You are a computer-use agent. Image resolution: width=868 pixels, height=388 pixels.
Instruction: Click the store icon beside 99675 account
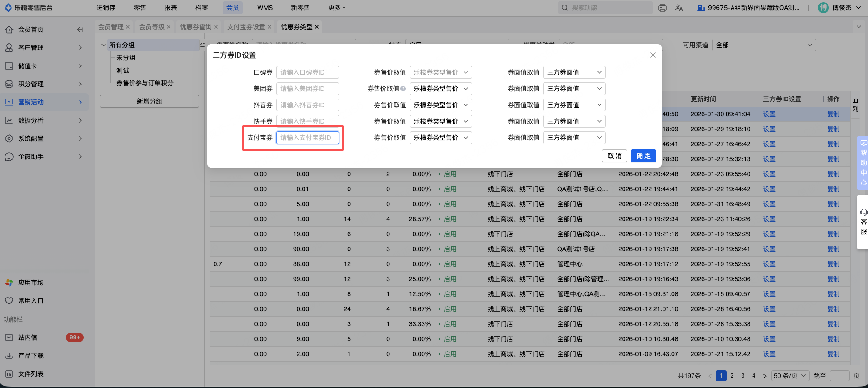[701, 8]
